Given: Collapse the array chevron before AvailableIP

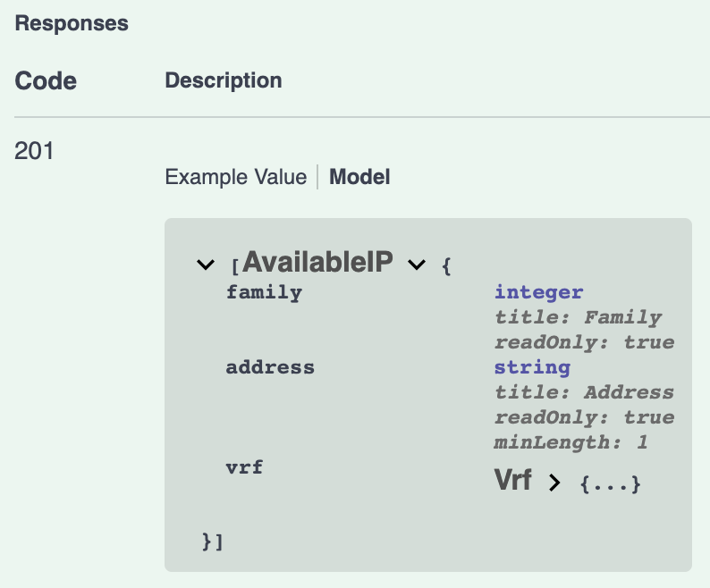Looking at the screenshot, I should (206, 265).
